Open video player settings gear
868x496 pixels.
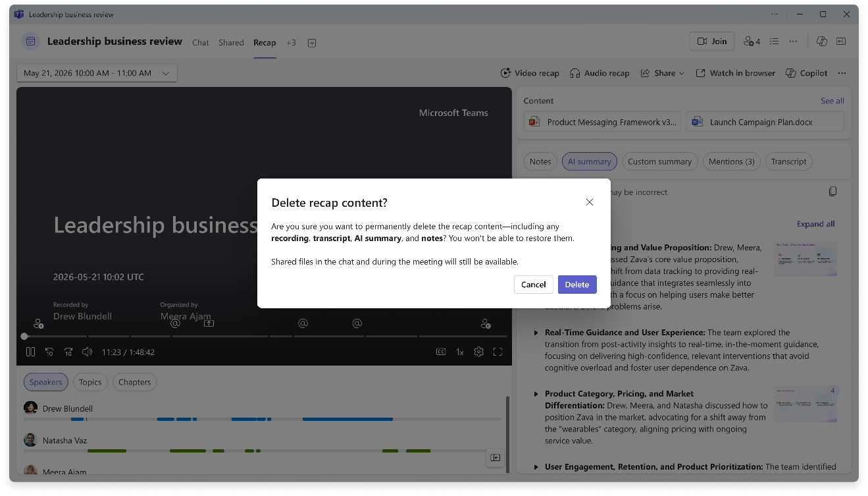[x=478, y=352]
